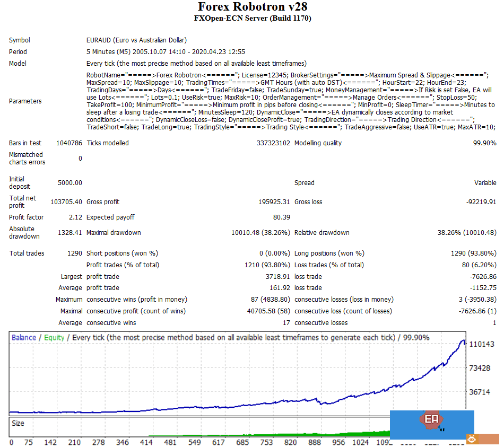Select the value '1040786'
Screen dimensions: 504x447
pos(69,143)
